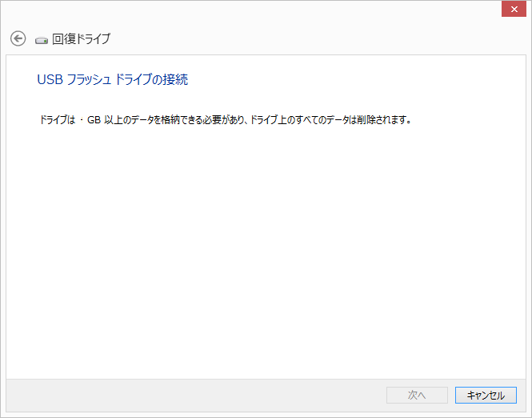Cancel the wizard with キャンセル button
The width and height of the screenshot is (532, 418).
pyautogui.click(x=486, y=396)
